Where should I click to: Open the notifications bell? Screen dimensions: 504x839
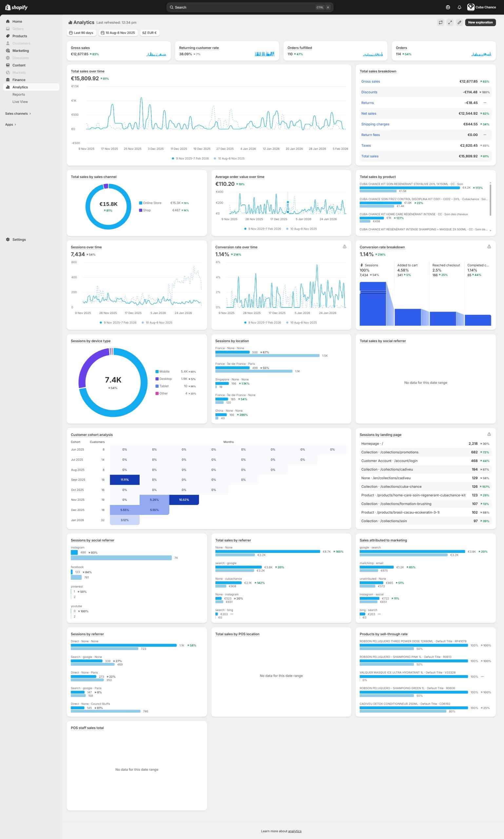(x=459, y=7)
